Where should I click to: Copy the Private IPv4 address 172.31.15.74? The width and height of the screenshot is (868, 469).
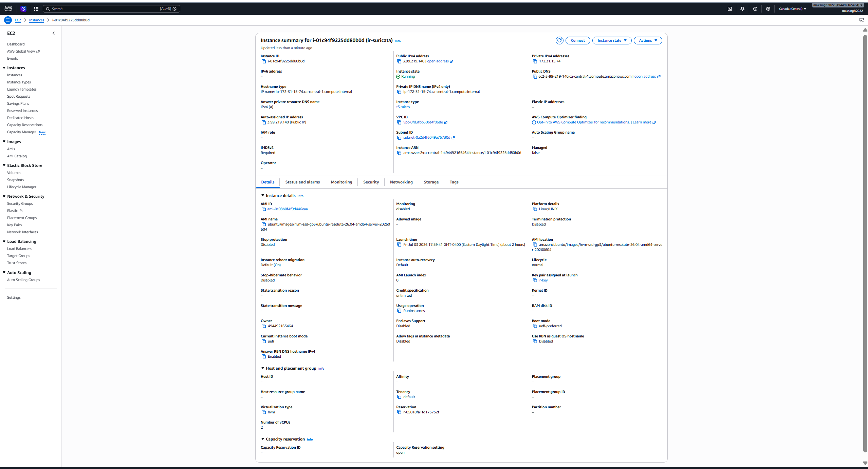point(535,61)
